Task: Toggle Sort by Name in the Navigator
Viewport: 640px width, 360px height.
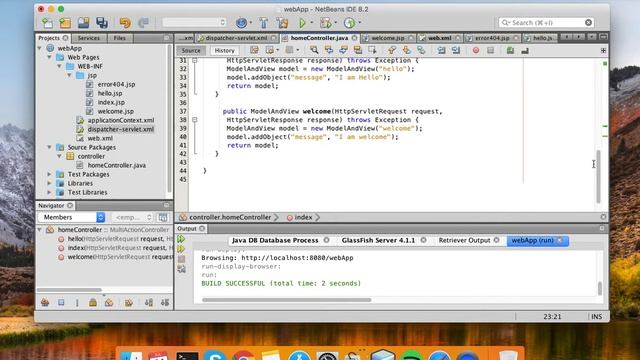Action: point(149,302)
